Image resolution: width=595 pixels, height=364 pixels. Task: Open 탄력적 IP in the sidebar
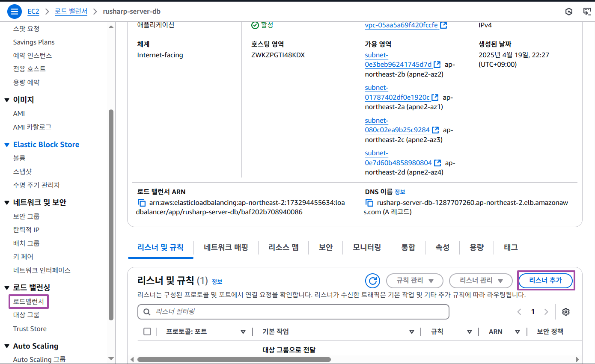(x=27, y=230)
